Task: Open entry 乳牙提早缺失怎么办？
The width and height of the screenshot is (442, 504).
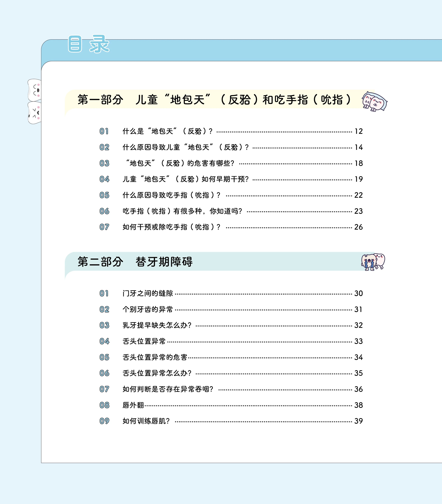Action: (157, 325)
